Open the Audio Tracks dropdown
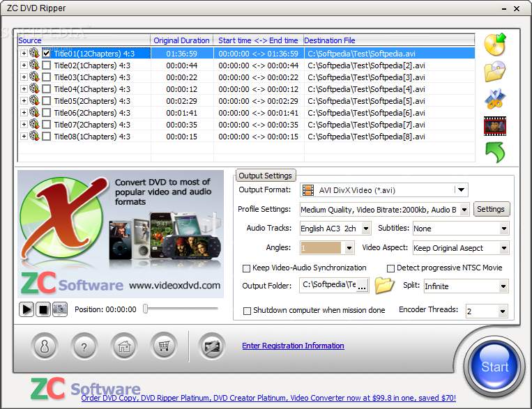 click(x=366, y=229)
